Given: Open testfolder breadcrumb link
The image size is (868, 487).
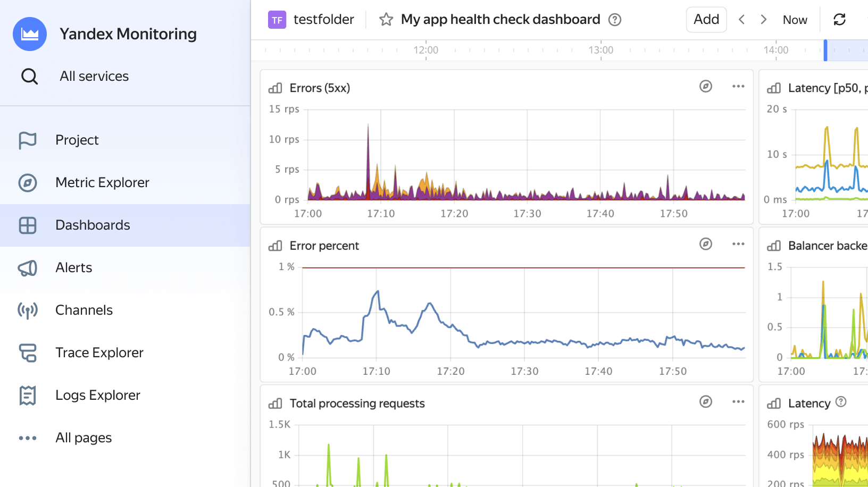Looking at the screenshot, I should click(323, 20).
